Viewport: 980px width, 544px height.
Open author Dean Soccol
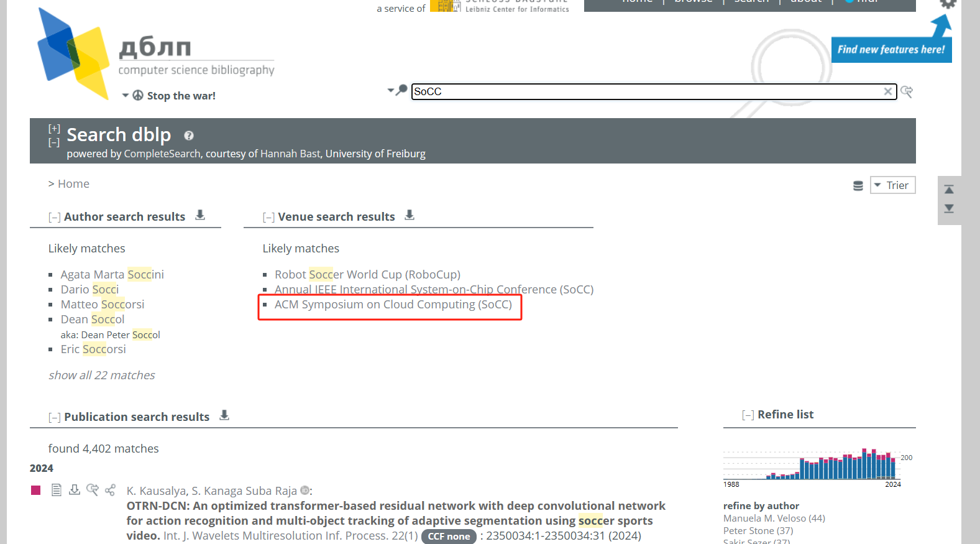click(x=93, y=320)
